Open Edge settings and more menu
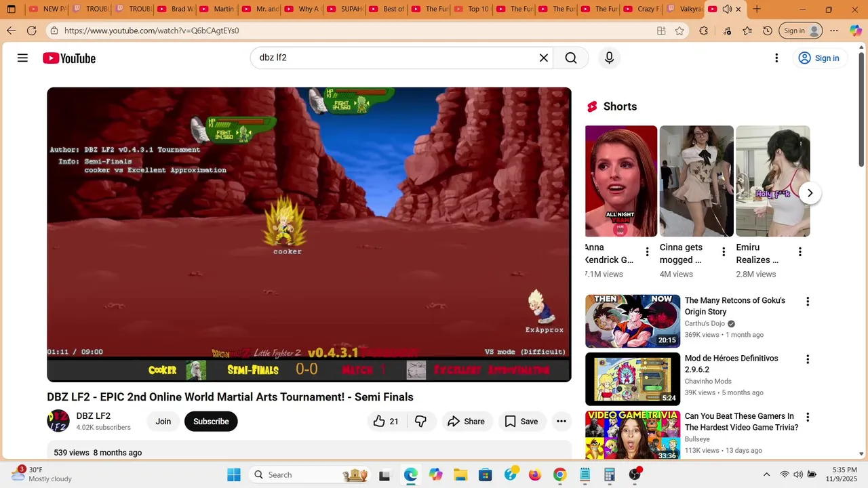Image resolution: width=868 pixels, height=488 pixels. 834,30
